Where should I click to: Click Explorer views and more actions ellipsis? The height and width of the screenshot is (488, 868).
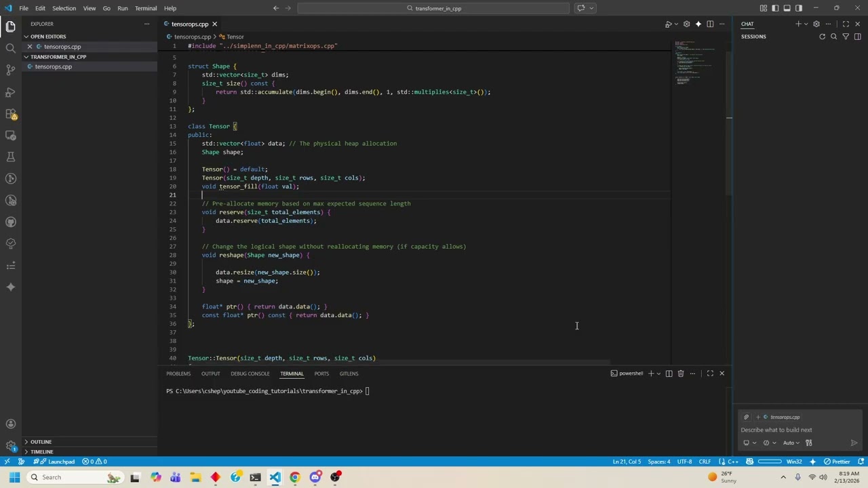tap(146, 24)
